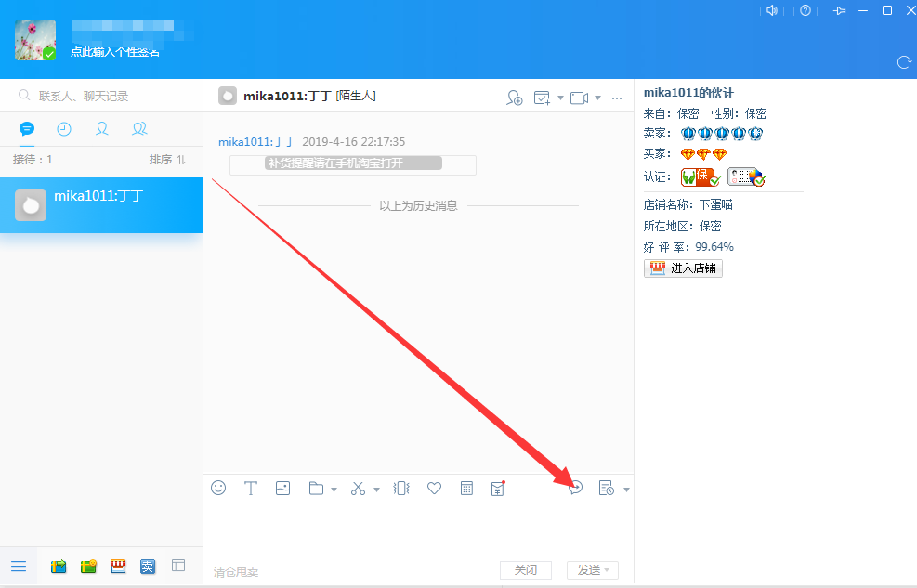Select the text formatting tool
Screen dimensions: 917x588
point(250,488)
